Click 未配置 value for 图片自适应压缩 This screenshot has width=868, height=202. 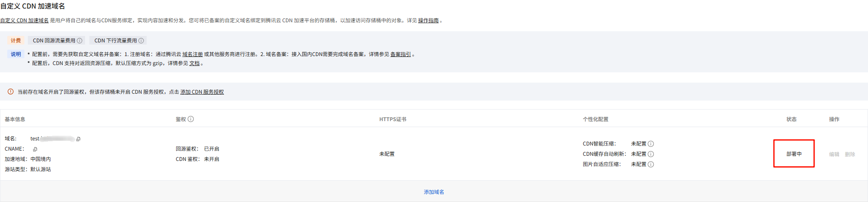(x=639, y=164)
